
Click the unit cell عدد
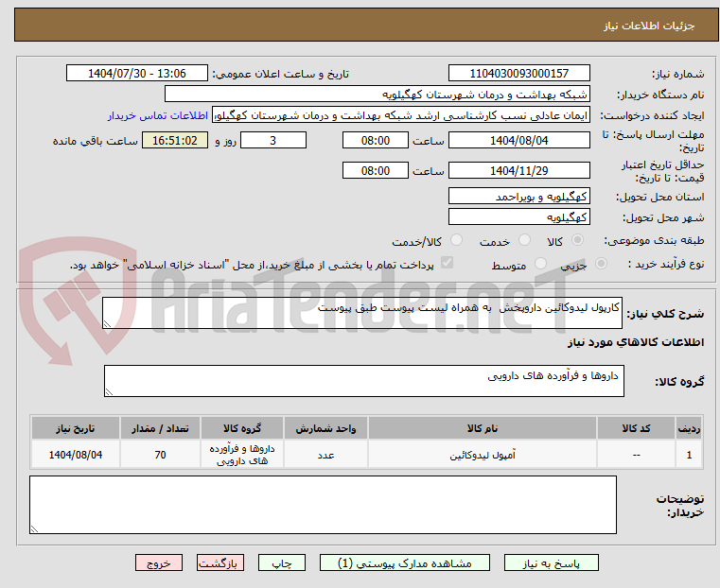325,455
